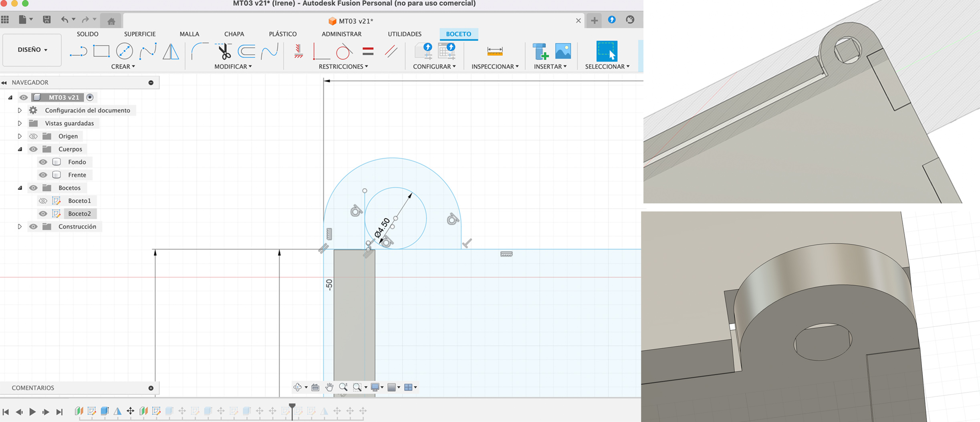Viewport: 980px width, 422px height.
Task: Click the Mirror tool icon
Action: (171, 51)
